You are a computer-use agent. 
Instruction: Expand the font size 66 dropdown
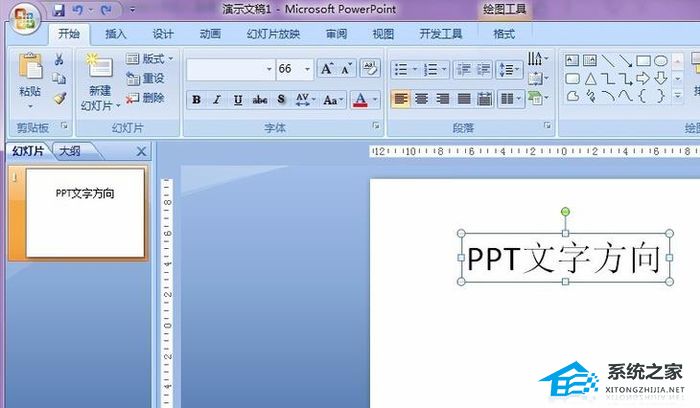[x=307, y=69]
